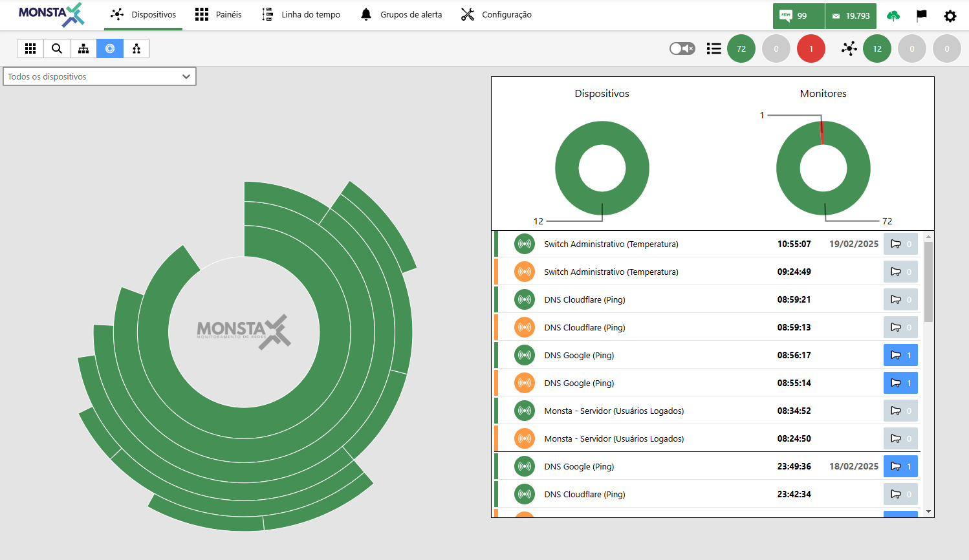Click the sunburst chart center Monsta logo
Viewport: 969px width, 560px height.
point(244,332)
